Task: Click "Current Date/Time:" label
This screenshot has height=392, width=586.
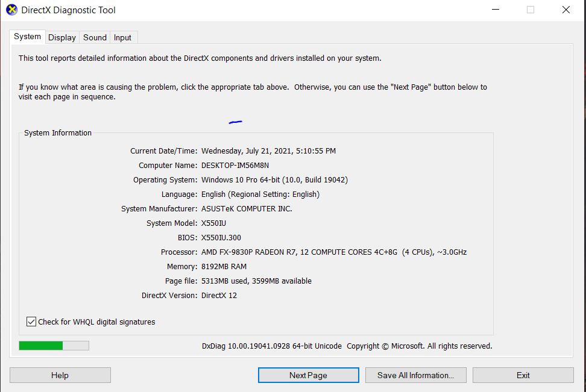Action: coord(164,151)
